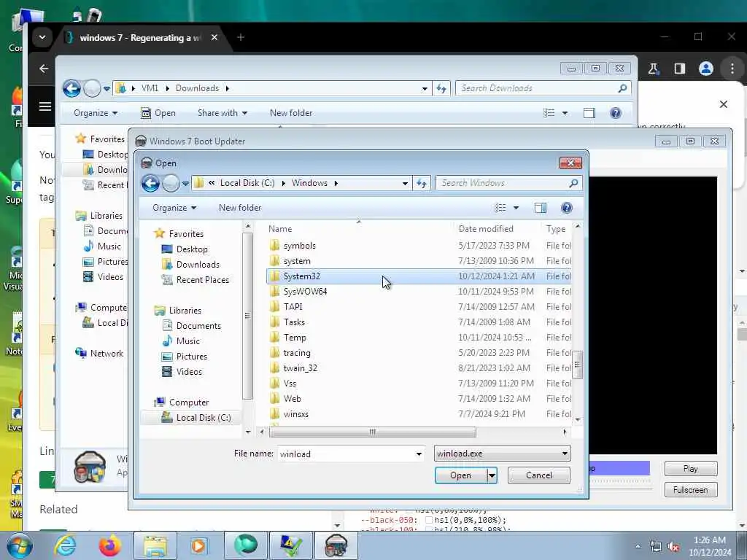Open a new browser tab
The width and height of the screenshot is (747, 560).
pyautogui.click(x=241, y=37)
